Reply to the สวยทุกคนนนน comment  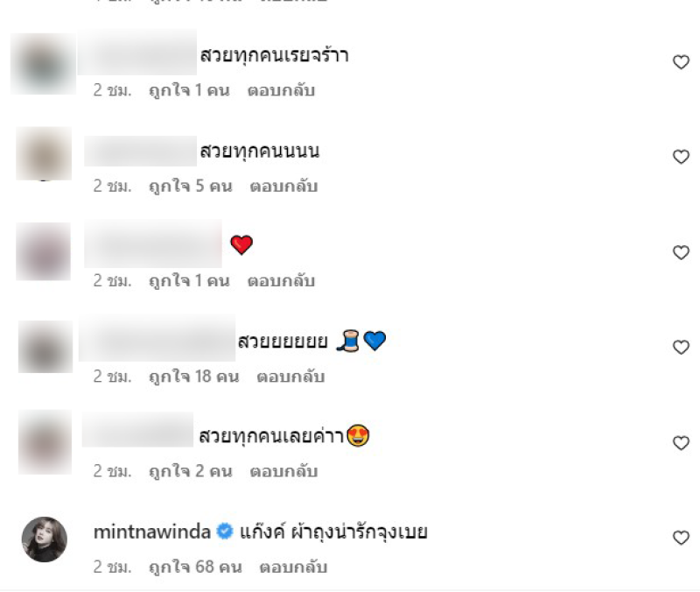tap(283, 186)
